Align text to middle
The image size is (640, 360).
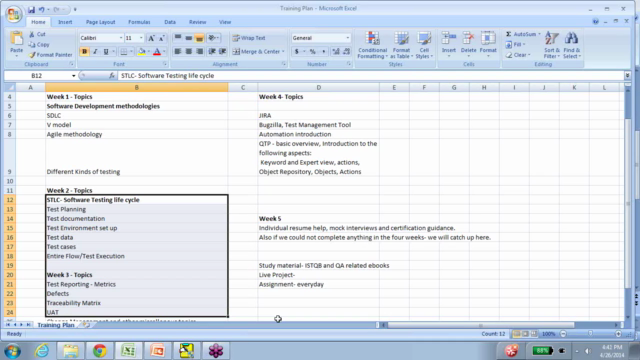pos(189,38)
